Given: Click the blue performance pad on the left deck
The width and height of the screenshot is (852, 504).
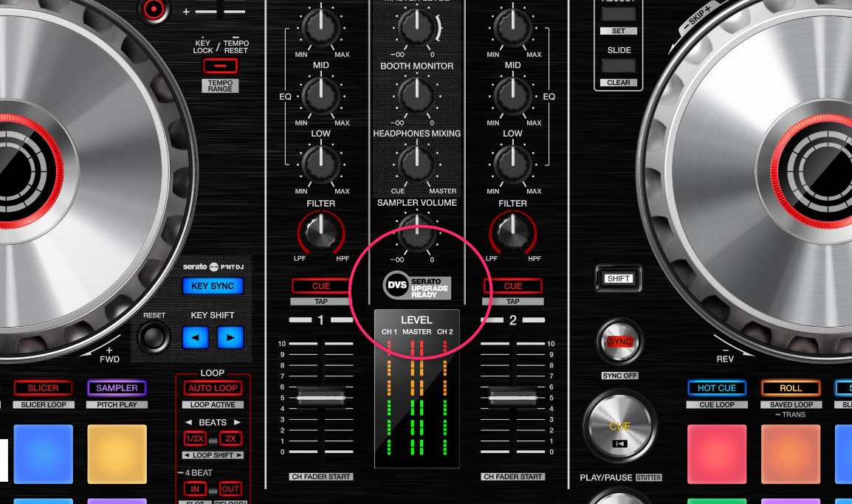Looking at the screenshot, I should [43, 453].
